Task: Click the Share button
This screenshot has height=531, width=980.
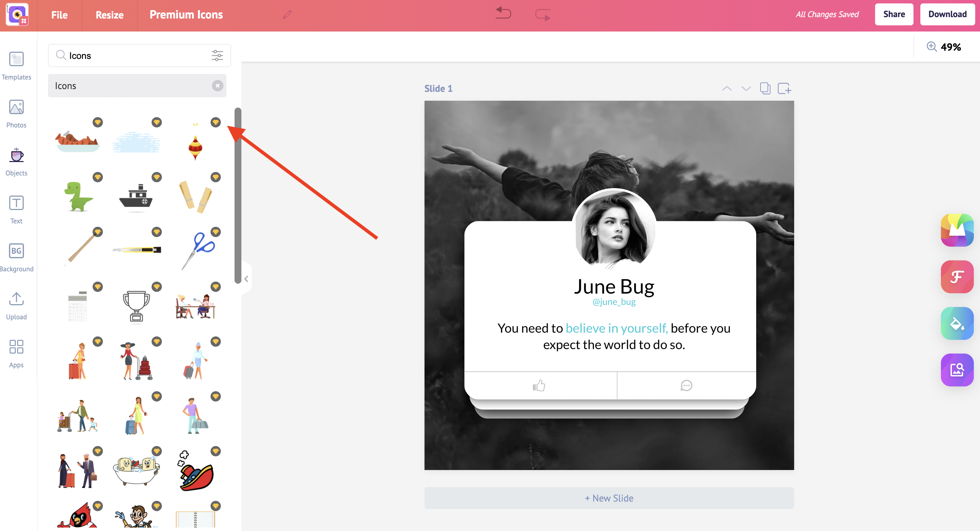Action: 894,14
